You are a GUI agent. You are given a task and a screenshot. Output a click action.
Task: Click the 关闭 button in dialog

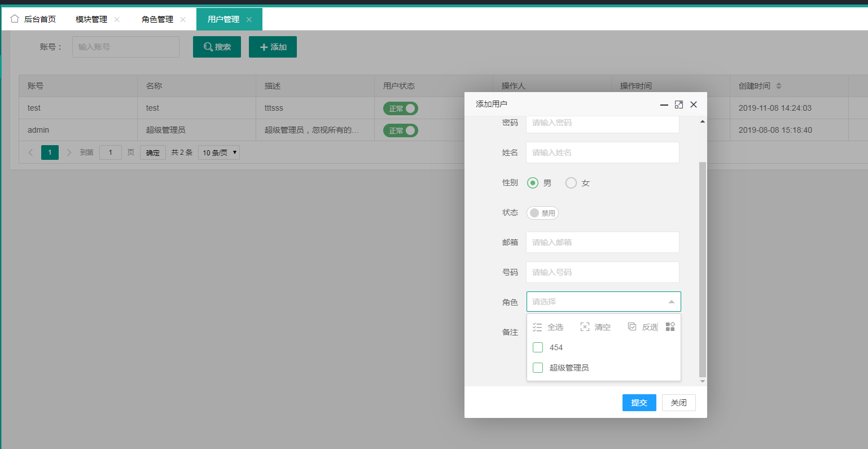click(x=678, y=403)
